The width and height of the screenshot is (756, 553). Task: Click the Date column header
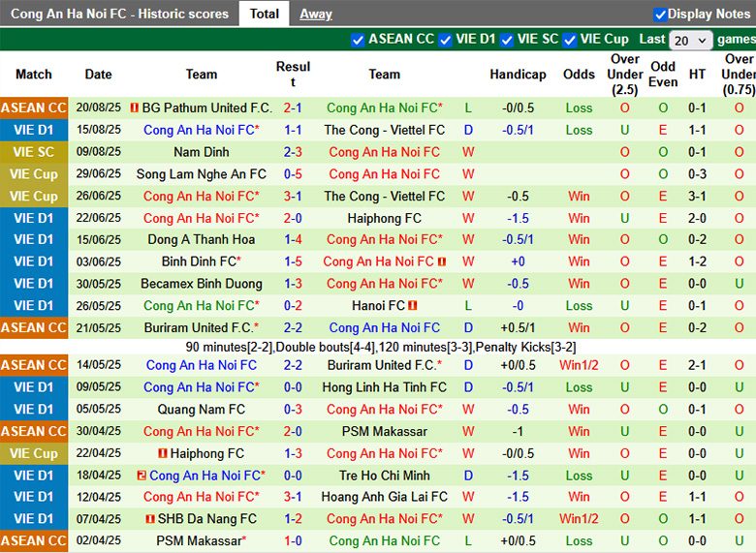[x=98, y=75]
